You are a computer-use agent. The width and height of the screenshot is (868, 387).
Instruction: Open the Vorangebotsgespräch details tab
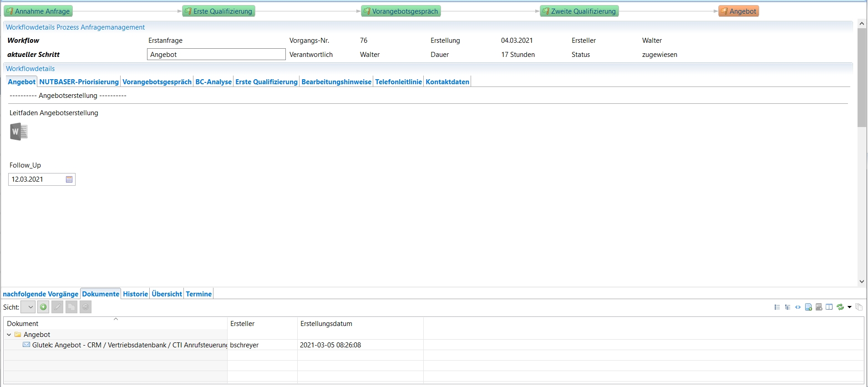157,82
